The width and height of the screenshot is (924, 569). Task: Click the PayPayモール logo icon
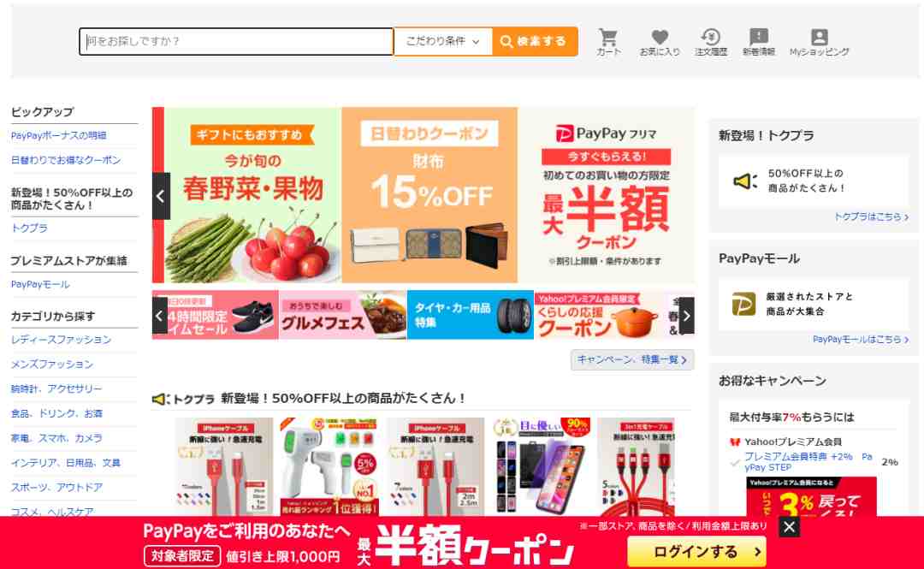click(743, 305)
